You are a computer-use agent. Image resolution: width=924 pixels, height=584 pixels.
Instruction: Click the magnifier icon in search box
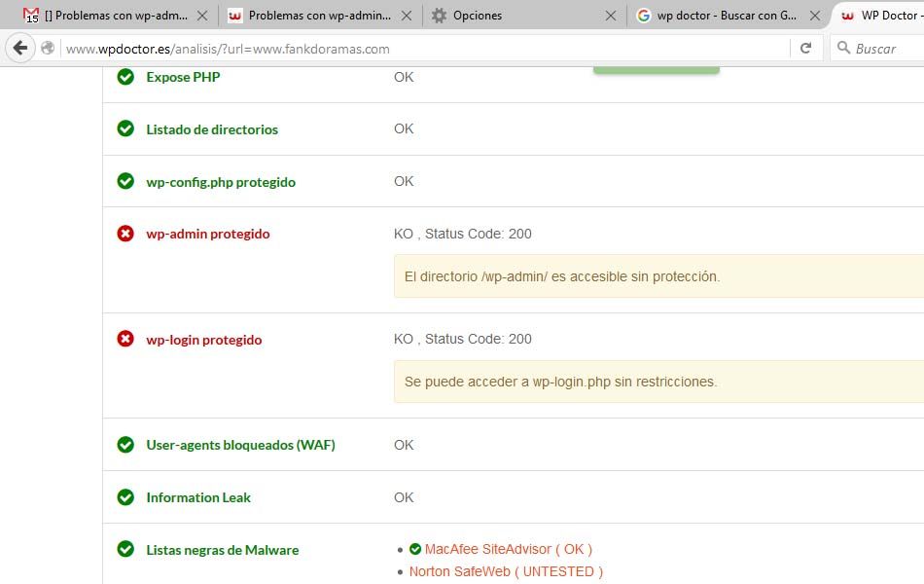pyautogui.click(x=844, y=48)
